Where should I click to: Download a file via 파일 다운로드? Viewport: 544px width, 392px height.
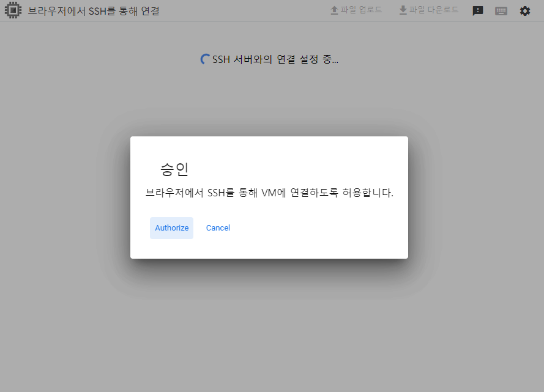pos(429,10)
